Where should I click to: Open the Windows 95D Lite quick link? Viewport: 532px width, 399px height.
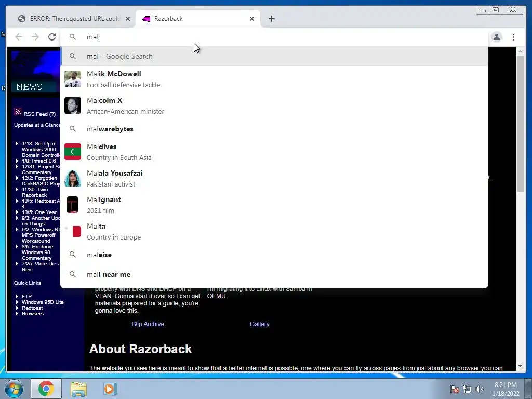click(x=43, y=302)
